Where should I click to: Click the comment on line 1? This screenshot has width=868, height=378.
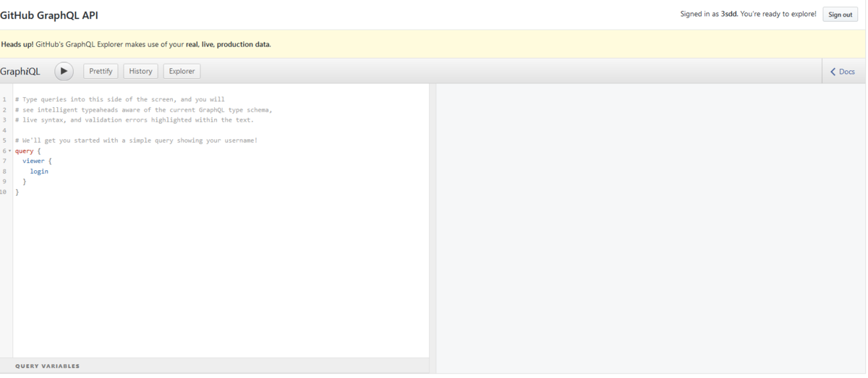click(x=119, y=99)
